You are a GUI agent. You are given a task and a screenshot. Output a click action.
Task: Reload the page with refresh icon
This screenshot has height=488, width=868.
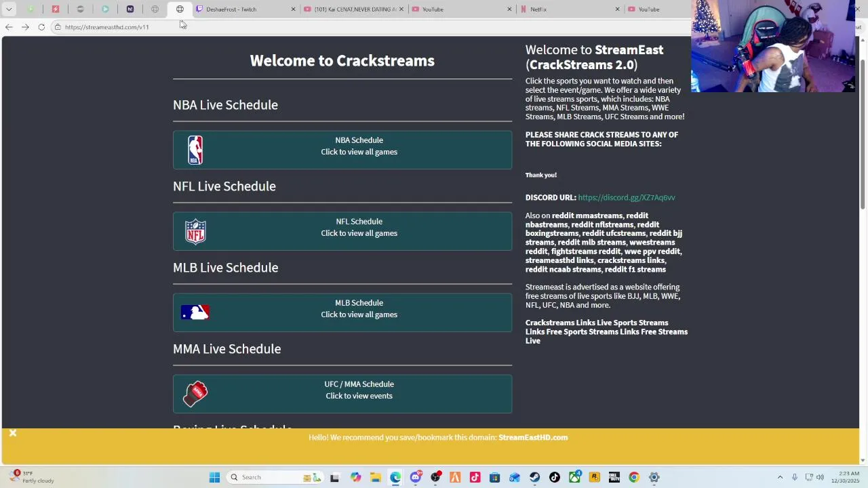[41, 27]
